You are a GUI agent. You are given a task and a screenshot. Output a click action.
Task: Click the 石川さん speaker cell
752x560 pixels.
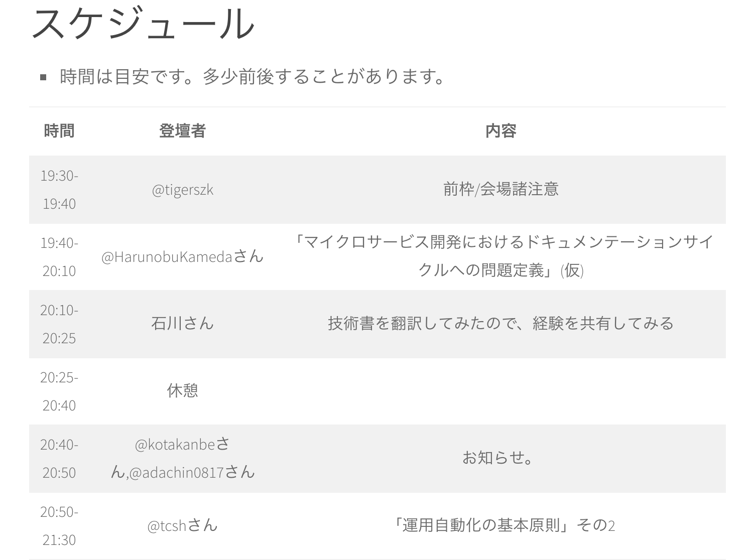point(182,324)
